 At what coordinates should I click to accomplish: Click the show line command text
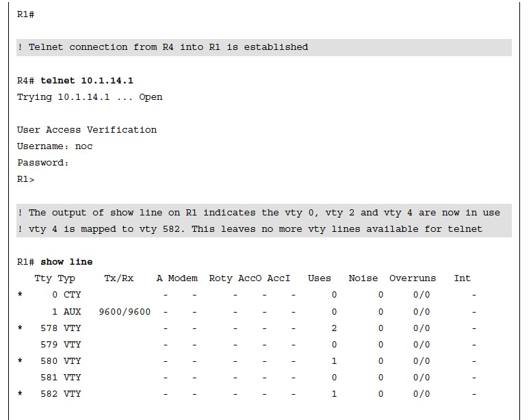coord(66,261)
